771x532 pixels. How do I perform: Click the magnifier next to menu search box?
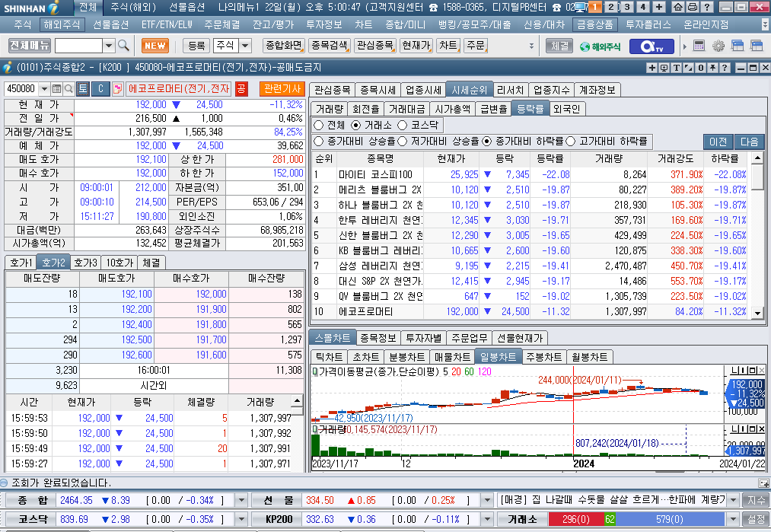coord(123,46)
